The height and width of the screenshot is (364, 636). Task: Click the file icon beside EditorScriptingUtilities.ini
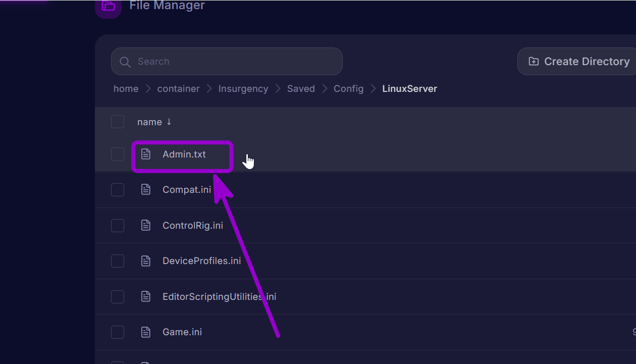[x=146, y=296]
